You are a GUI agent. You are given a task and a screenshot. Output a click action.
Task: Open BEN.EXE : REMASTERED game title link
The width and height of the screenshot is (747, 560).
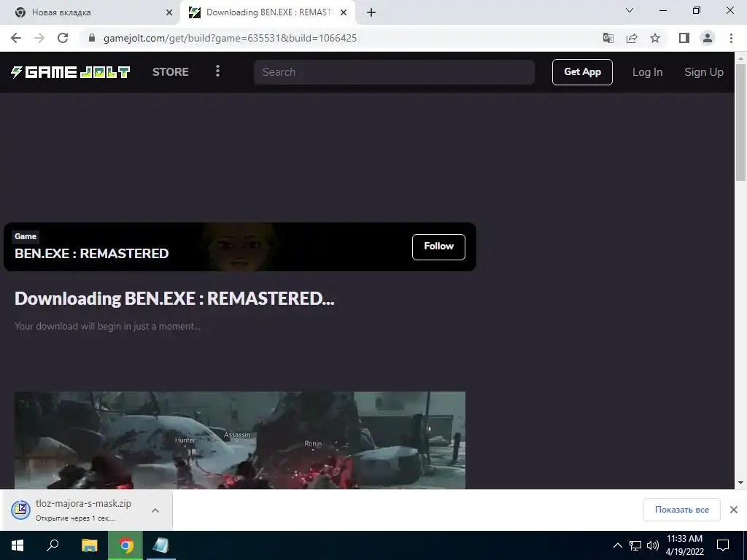click(x=91, y=253)
